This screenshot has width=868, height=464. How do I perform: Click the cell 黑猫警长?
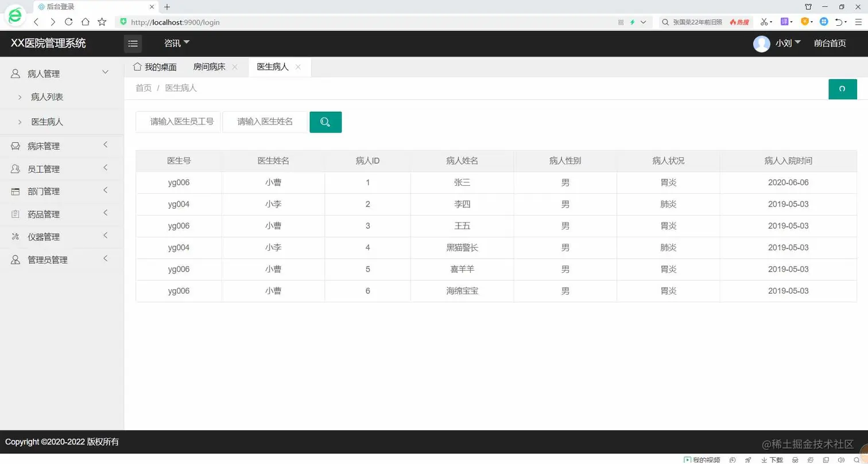[462, 248]
